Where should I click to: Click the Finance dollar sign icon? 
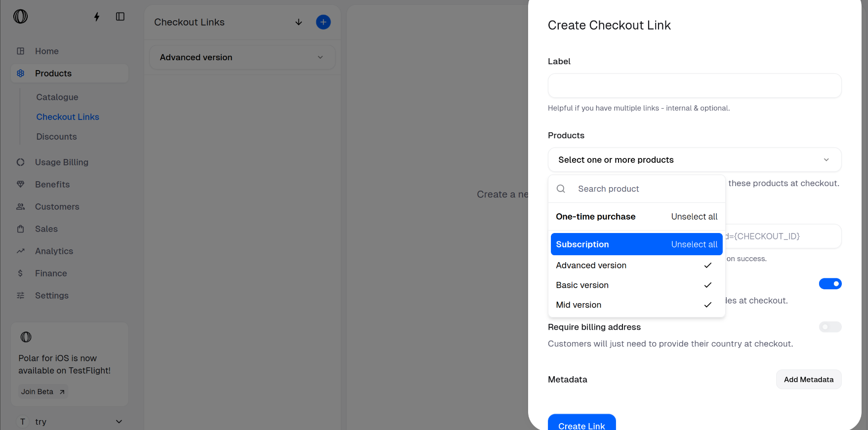(20, 273)
